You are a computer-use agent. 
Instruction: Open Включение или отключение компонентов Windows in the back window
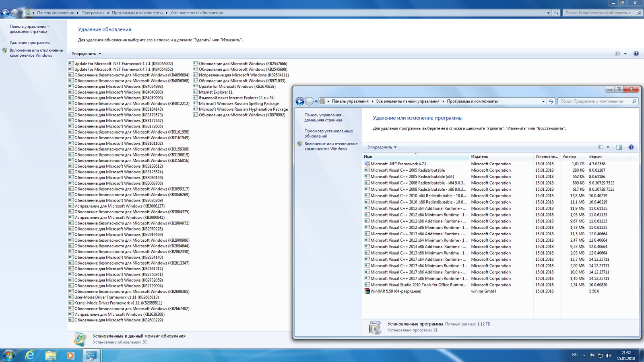pyautogui.click(x=36, y=53)
